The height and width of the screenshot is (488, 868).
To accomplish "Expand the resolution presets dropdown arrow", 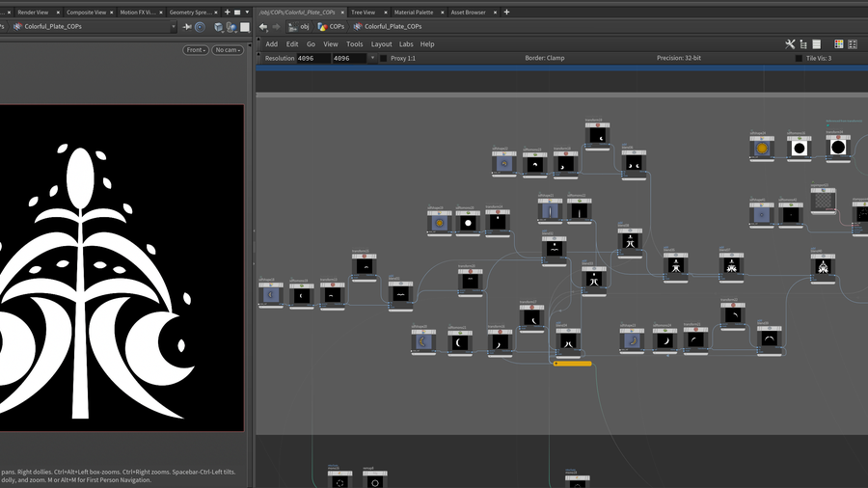I will point(371,58).
